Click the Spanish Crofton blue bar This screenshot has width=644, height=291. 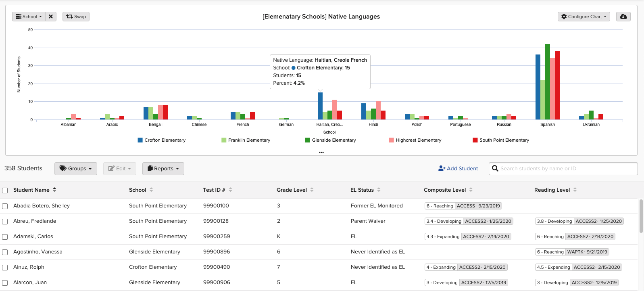point(538,87)
